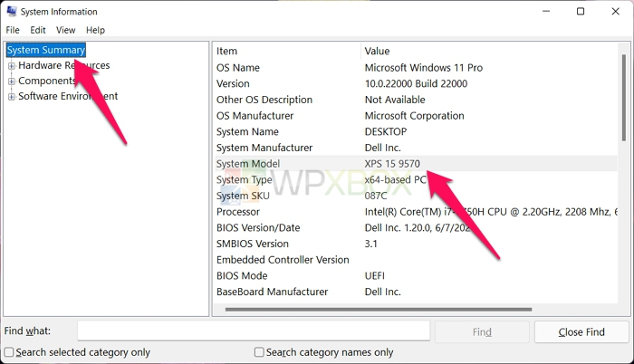The image size is (634, 364).
Task: Select the System Name row
Action: pos(416,131)
